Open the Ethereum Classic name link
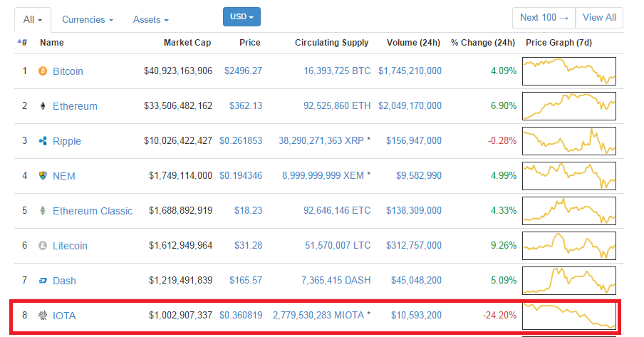The height and width of the screenshot is (337, 644). (x=93, y=211)
